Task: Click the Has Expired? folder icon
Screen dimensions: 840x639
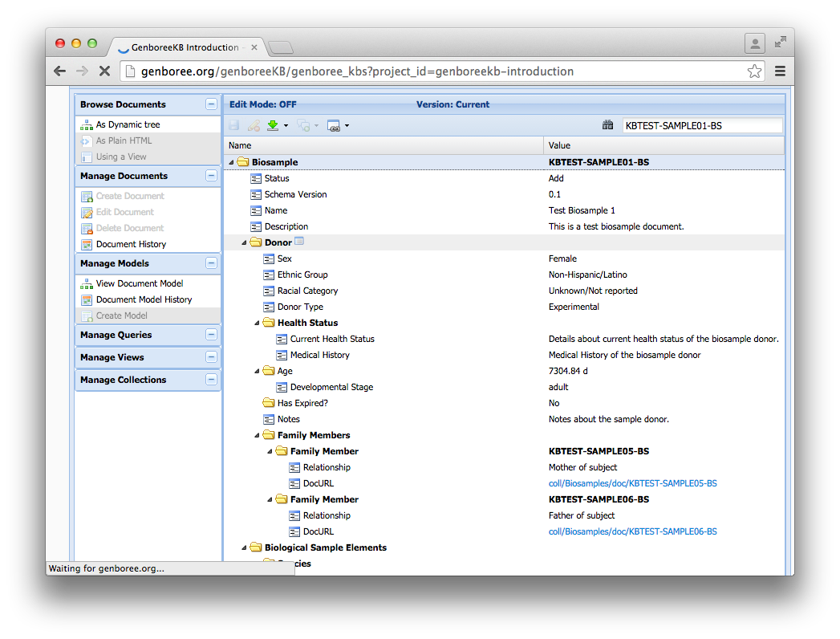Action: pos(269,403)
